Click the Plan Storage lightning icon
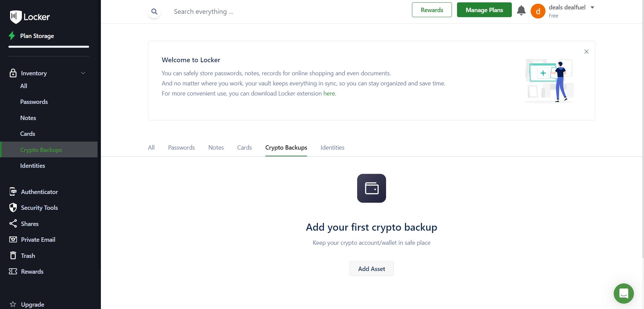 12,36
